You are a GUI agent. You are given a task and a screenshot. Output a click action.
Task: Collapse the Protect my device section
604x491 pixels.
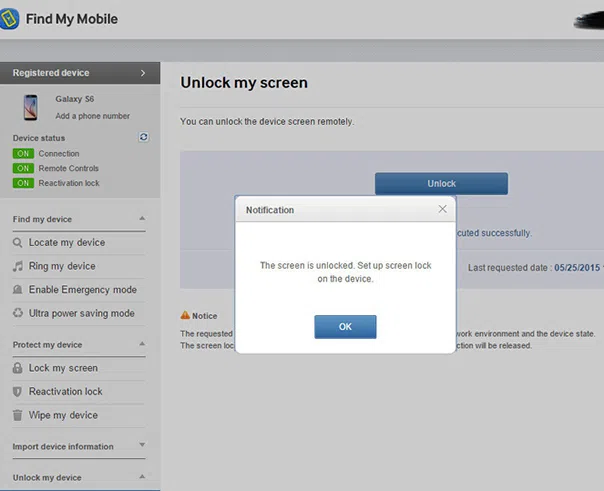[x=142, y=344]
